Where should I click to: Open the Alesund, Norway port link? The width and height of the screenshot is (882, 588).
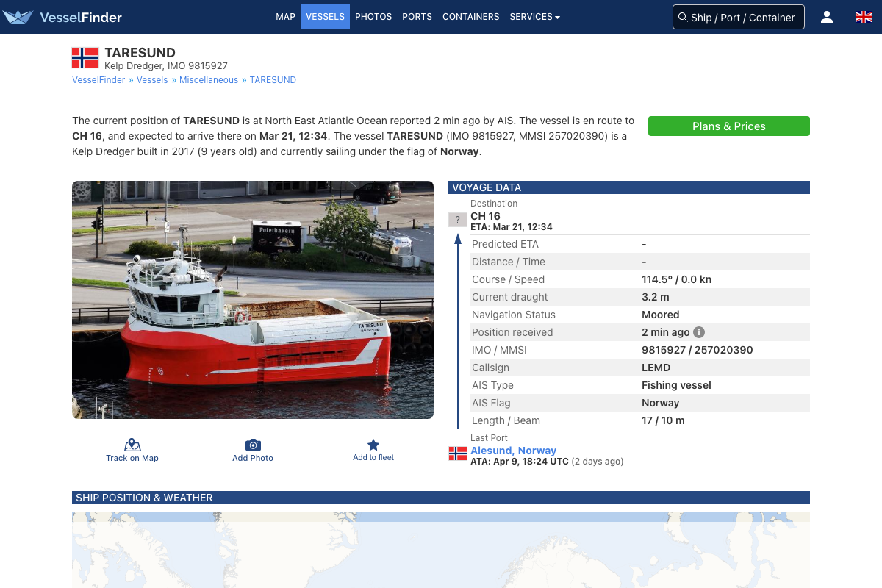[x=513, y=451]
